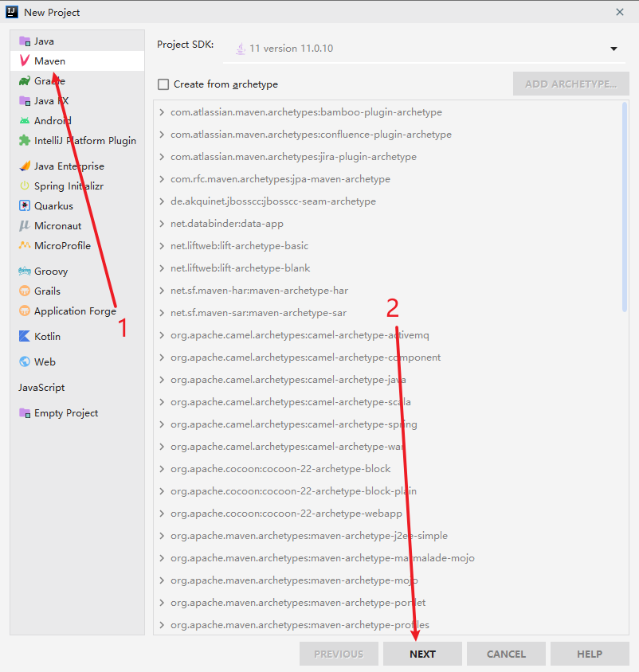Click the Java cup icon in SDK field
This screenshot has width=639, height=672.
coord(241,49)
